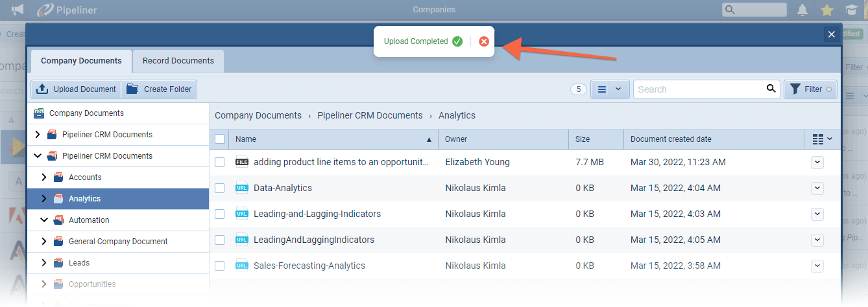The width and height of the screenshot is (868, 307).
Task: Select checkbox for Leading-and-Lagging-Indicators
Action: tap(220, 214)
